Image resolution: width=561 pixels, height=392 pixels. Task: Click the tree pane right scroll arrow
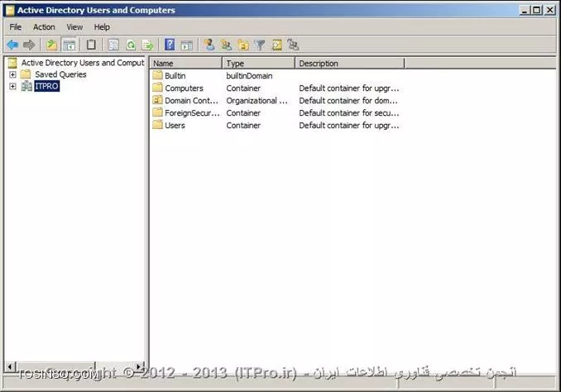tap(139, 366)
